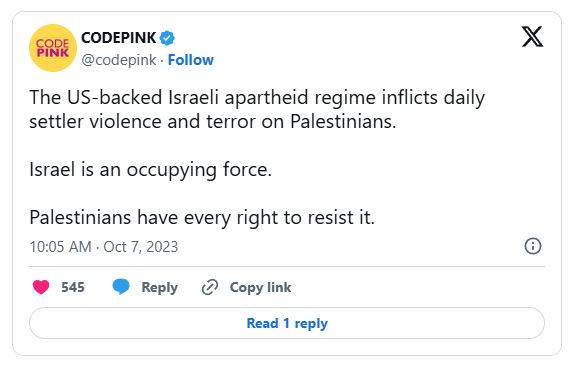Click the Reply text label
571x367 pixels.
160,287
